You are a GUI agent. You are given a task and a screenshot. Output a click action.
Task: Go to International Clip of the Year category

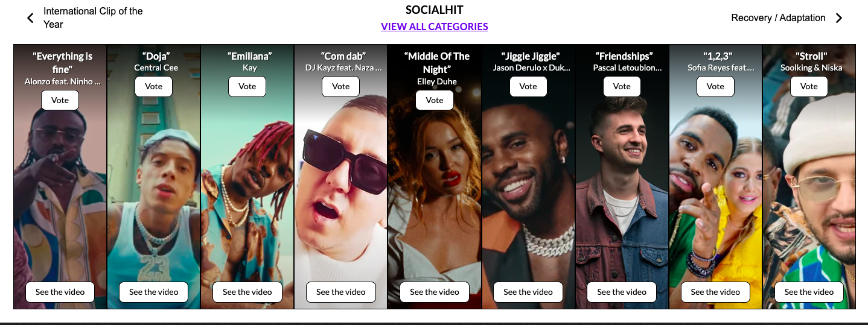coord(93,18)
